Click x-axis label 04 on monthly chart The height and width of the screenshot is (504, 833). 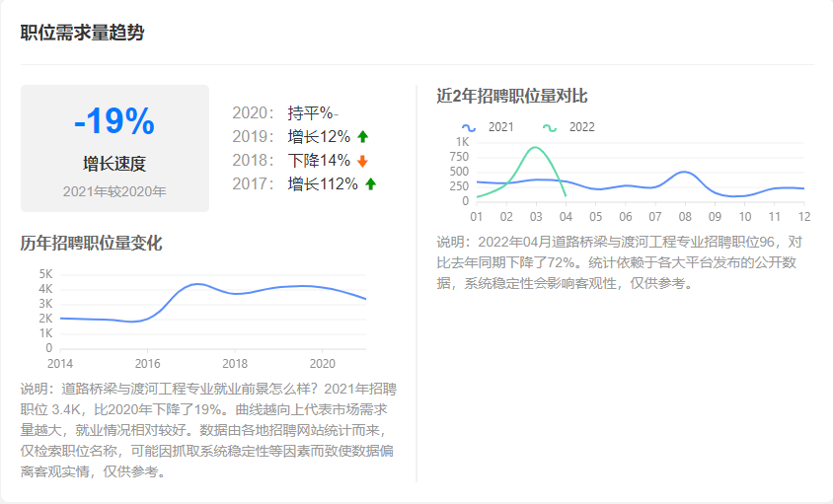click(566, 217)
